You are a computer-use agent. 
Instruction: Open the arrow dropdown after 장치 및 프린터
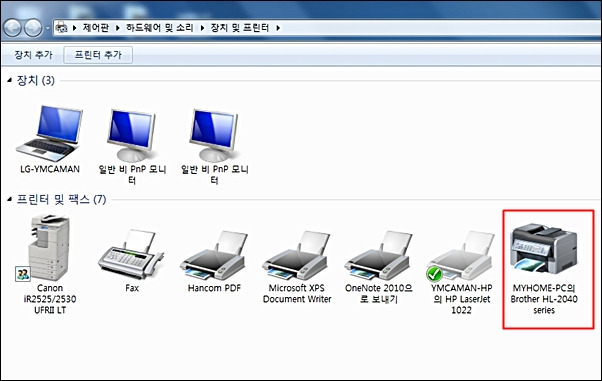tap(278, 28)
